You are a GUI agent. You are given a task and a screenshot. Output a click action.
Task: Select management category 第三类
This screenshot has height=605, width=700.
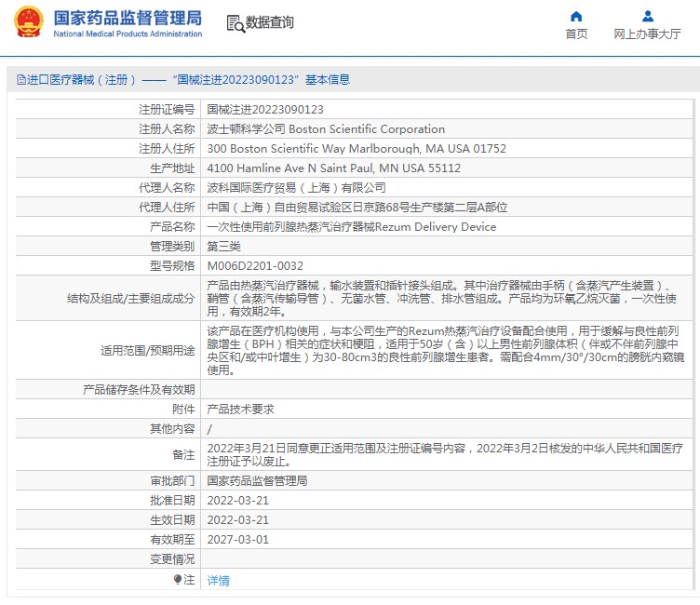coord(224,247)
